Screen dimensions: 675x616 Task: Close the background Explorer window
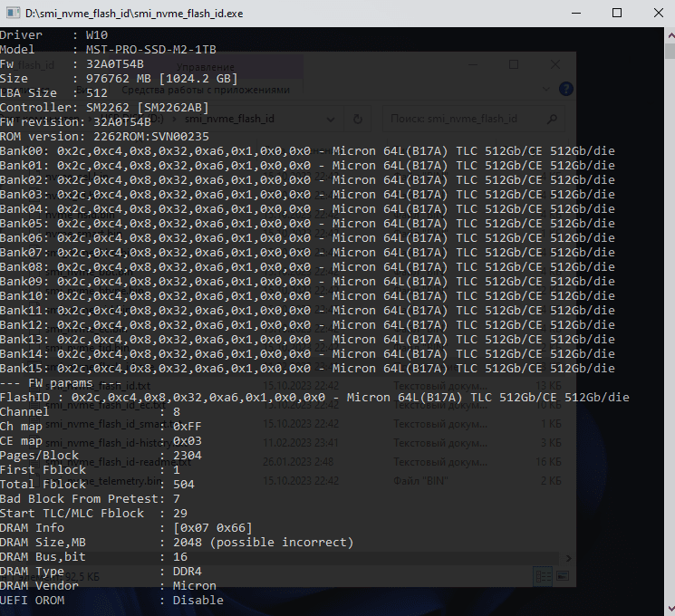[x=555, y=64]
